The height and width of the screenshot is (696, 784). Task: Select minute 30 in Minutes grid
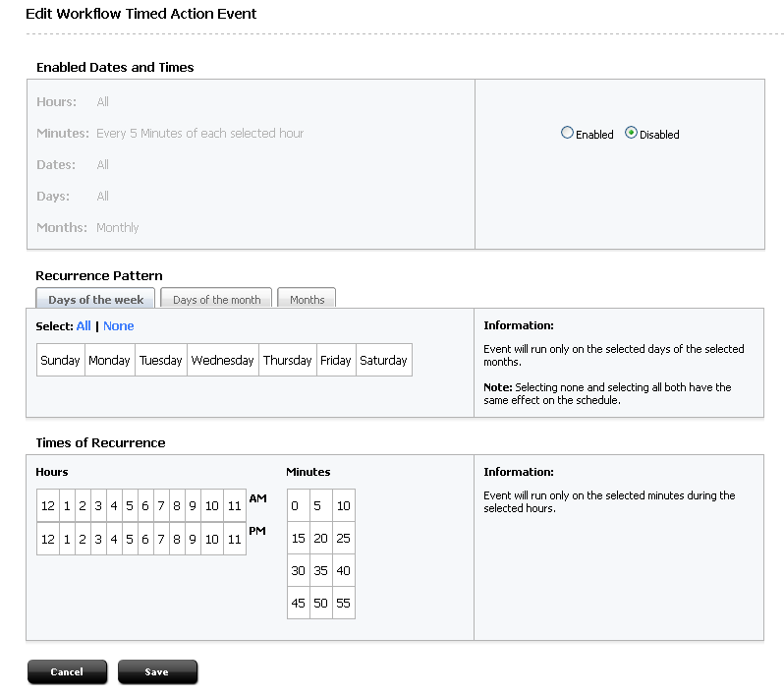point(299,570)
